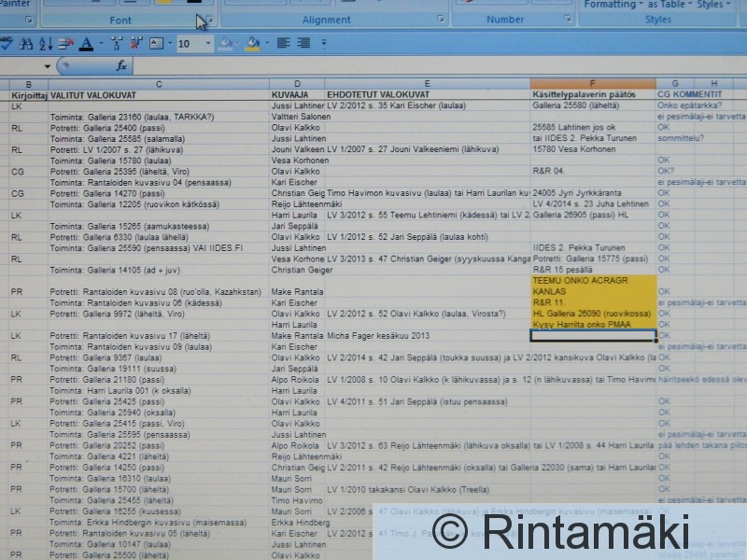The height and width of the screenshot is (560, 747).
Task: Sort ascending with the A-Z icon
Action: (45, 44)
